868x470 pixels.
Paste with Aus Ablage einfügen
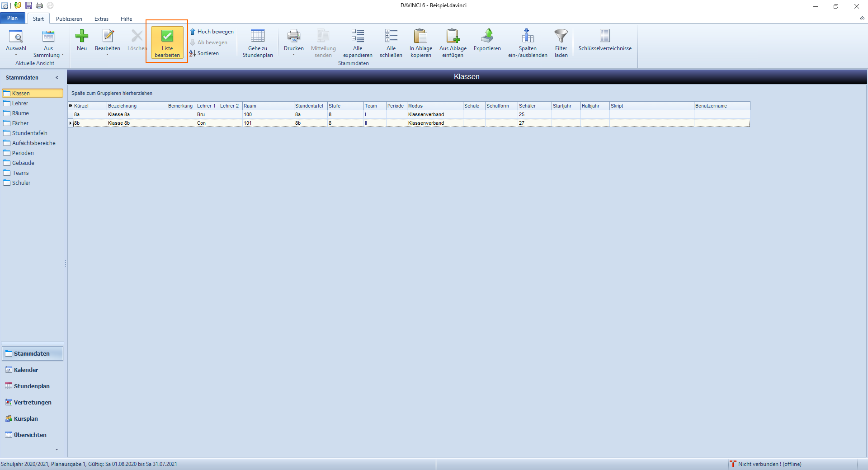click(453, 43)
